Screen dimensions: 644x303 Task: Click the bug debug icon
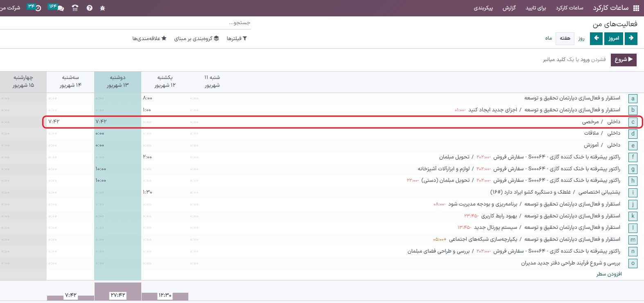coord(102,8)
